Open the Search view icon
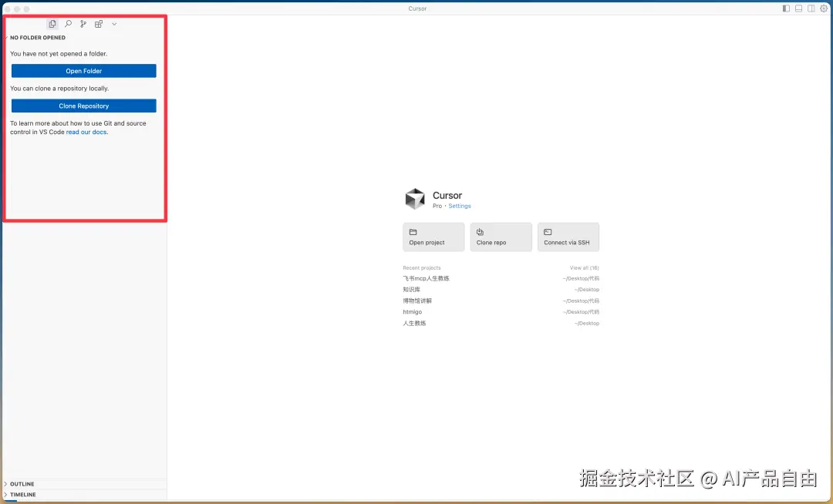 click(68, 24)
